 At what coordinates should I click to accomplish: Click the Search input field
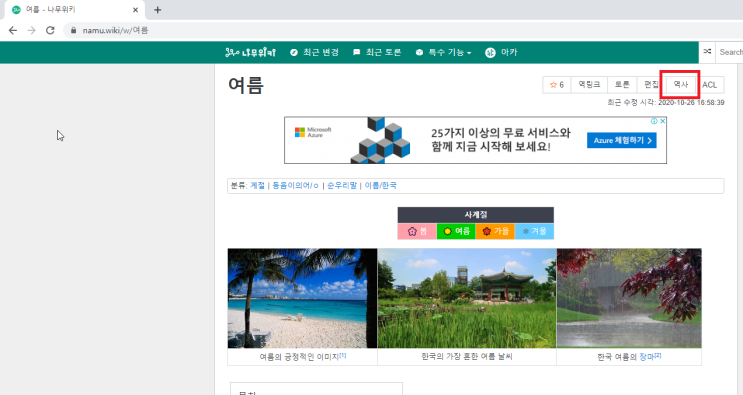729,52
